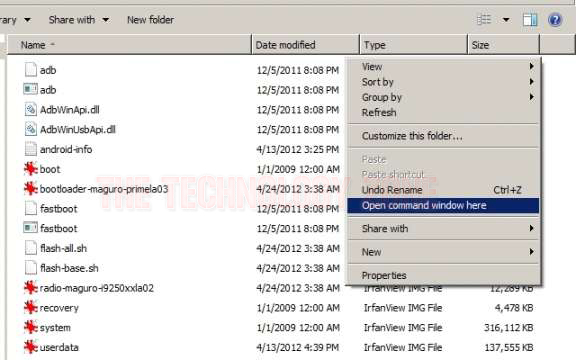Toggle the preview pane icon
This screenshot has height=360, width=576.
[x=530, y=19]
